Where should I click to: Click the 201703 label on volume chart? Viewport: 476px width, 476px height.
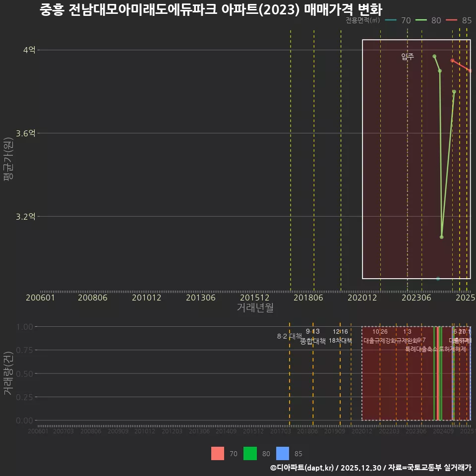click(281, 431)
